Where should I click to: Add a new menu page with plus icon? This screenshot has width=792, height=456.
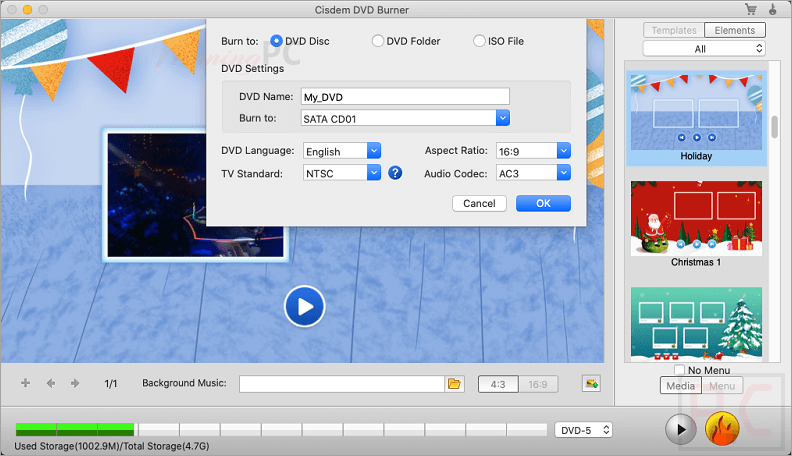[25, 383]
